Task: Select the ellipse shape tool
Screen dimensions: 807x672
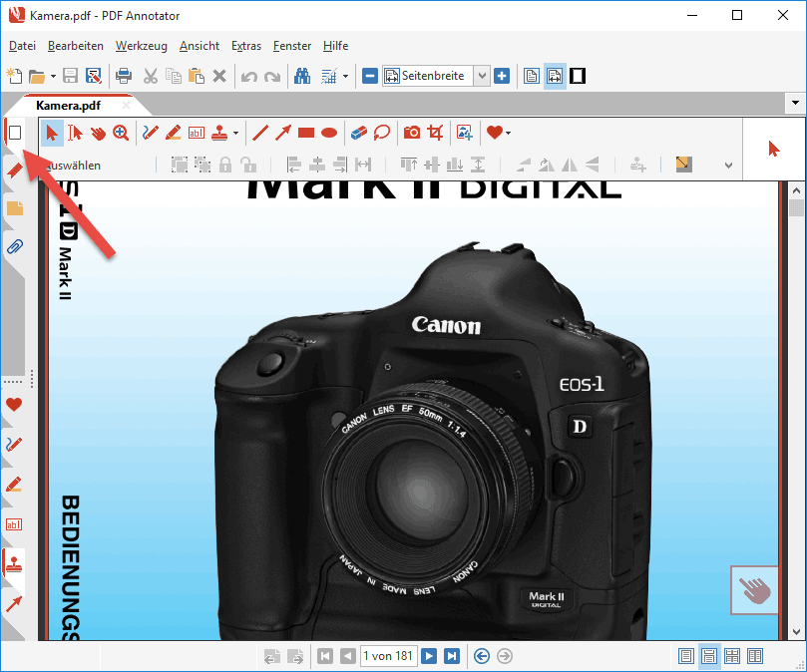Action: pyautogui.click(x=329, y=133)
